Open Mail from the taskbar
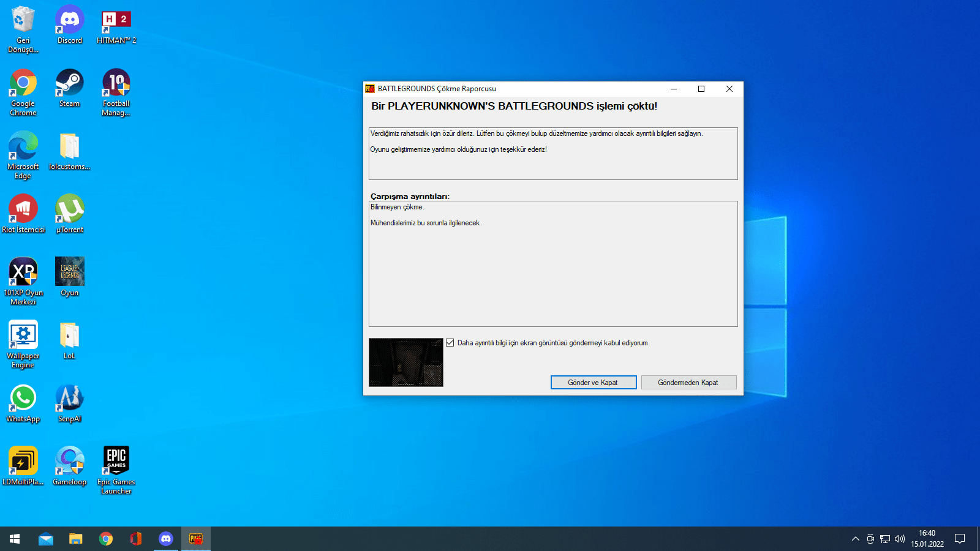The image size is (980, 551). click(46, 539)
